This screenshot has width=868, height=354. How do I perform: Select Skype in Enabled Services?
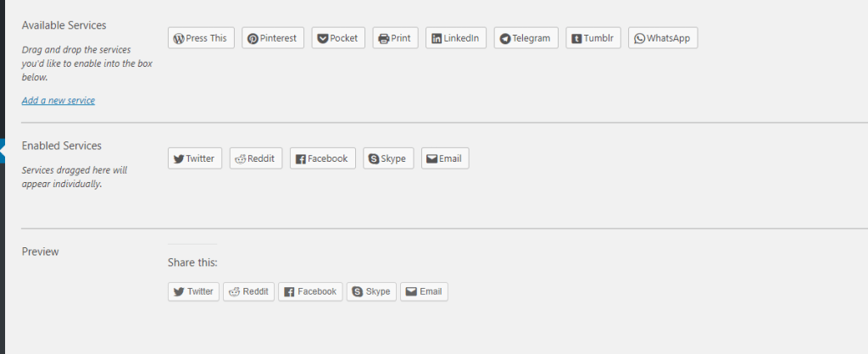388,158
